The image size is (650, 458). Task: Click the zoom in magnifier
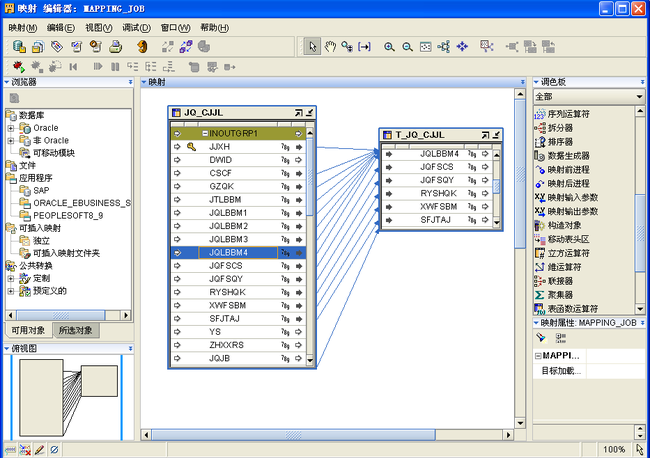coord(389,47)
